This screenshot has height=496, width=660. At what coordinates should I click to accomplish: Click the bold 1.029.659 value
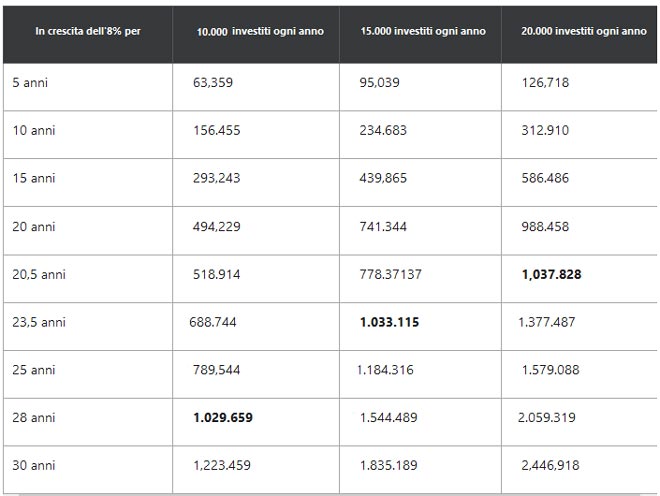pos(223,417)
